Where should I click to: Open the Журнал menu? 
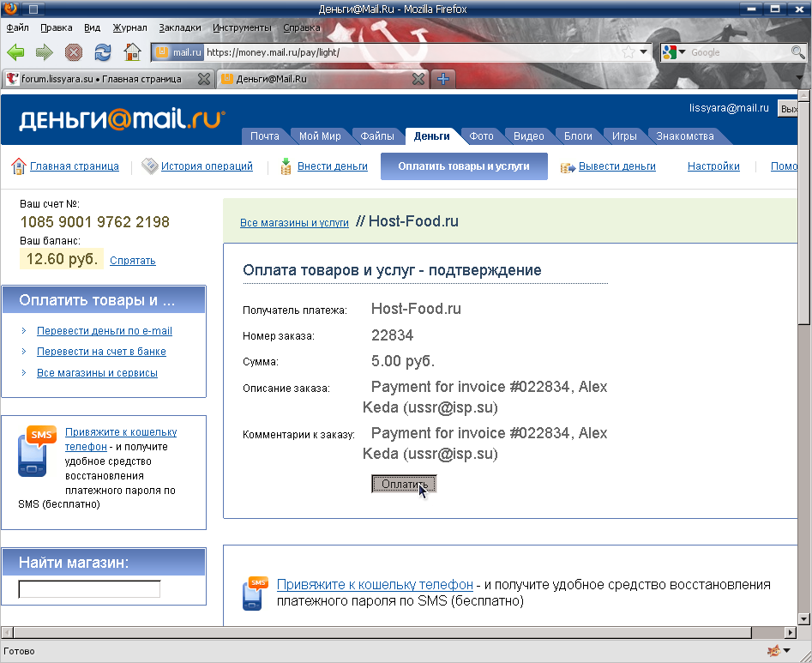click(x=130, y=27)
